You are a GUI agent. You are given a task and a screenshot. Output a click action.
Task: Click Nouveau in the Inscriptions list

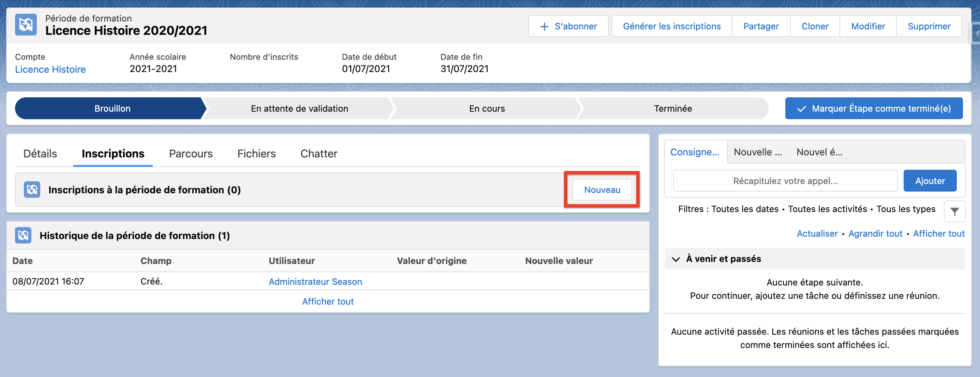[602, 190]
